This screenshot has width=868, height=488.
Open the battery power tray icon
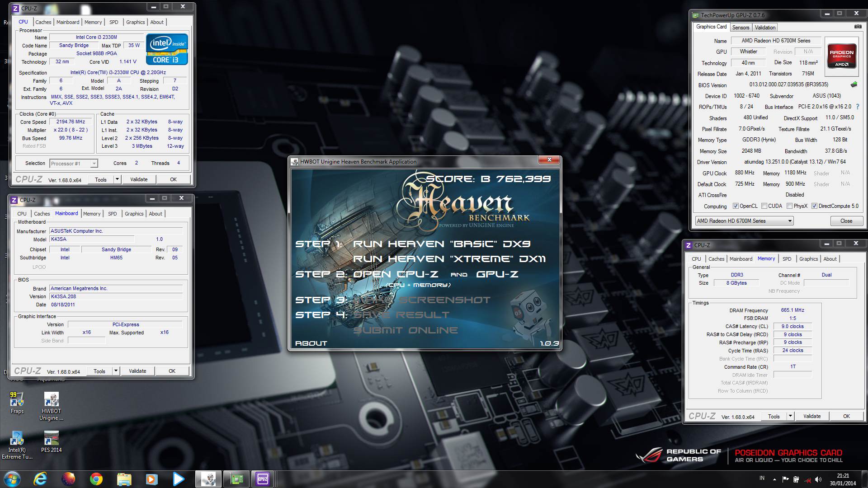796,479
